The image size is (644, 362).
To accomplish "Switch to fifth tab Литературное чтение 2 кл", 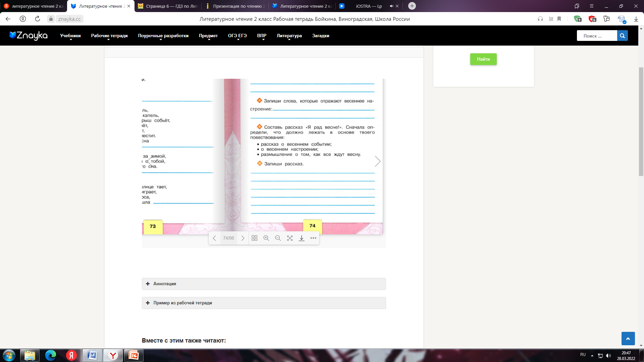I will tap(302, 6).
